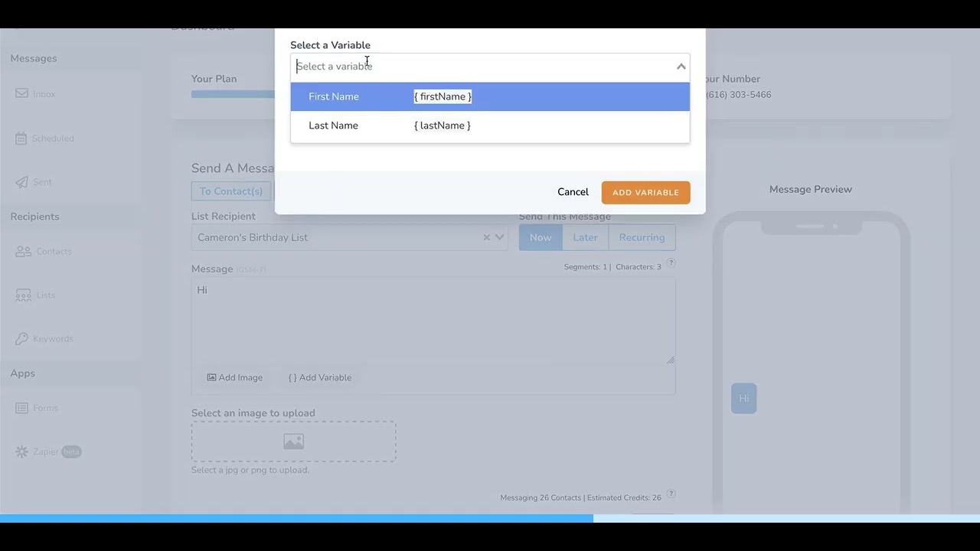Click Cameron's Birthday List text
Viewport: 980px width, 551px height.
coord(253,237)
